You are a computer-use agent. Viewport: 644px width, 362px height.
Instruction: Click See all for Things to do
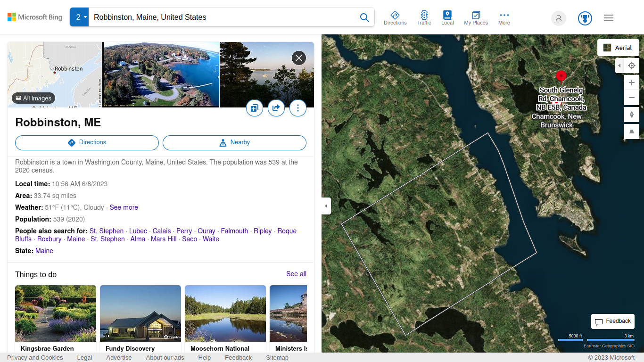click(x=296, y=274)
